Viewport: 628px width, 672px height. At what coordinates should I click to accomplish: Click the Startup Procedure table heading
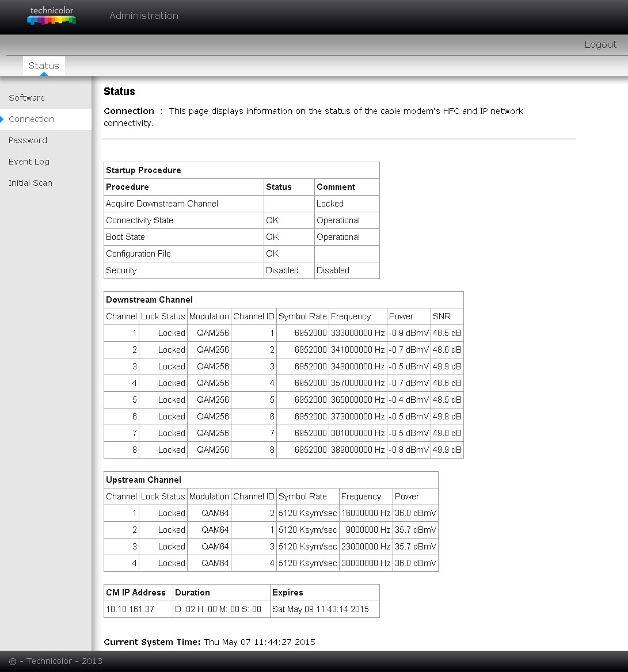tap(143, 170)
